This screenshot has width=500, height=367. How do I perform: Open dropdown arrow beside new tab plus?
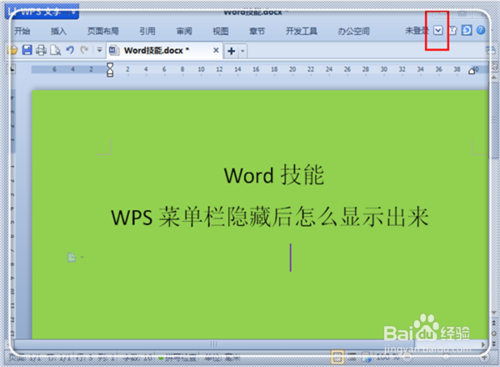(243, 51)
